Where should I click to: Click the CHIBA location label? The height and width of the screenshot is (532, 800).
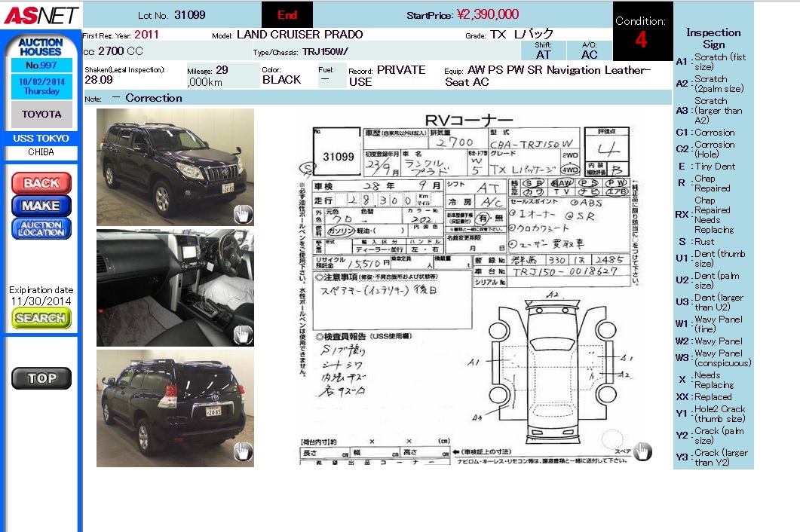click(x=41, y=152)
